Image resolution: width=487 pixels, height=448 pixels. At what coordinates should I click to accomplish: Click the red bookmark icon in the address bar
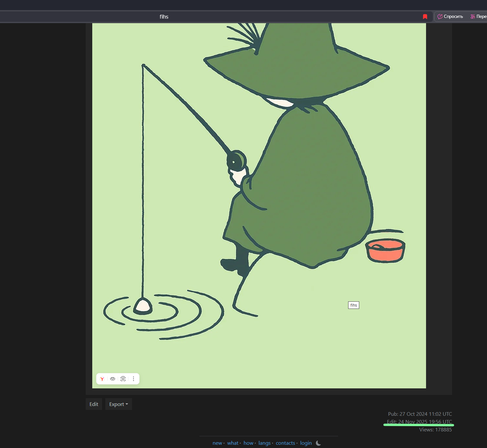[x=425, y=17]
